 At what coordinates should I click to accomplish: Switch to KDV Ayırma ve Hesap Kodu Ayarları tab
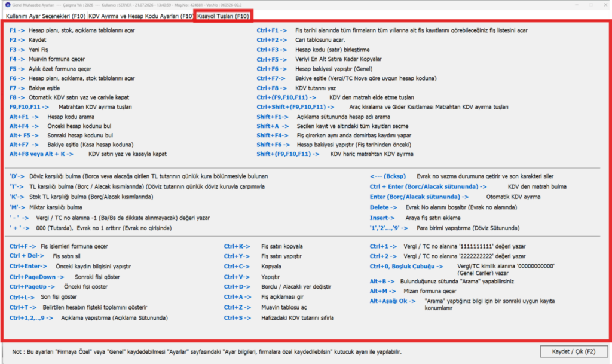[x=140, y=16]
